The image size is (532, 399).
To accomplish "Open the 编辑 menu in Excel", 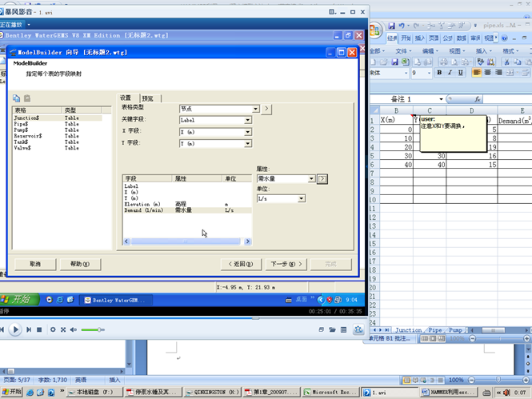I will tap(430, 51).
